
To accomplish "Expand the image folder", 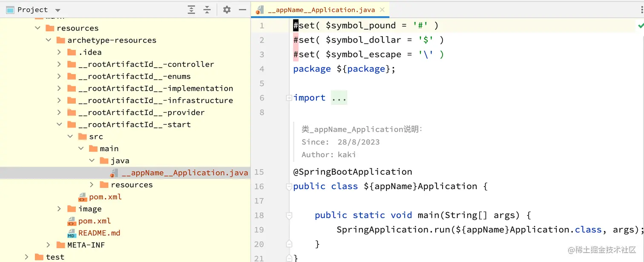I will pyautogui.click(x=59, y=209).
